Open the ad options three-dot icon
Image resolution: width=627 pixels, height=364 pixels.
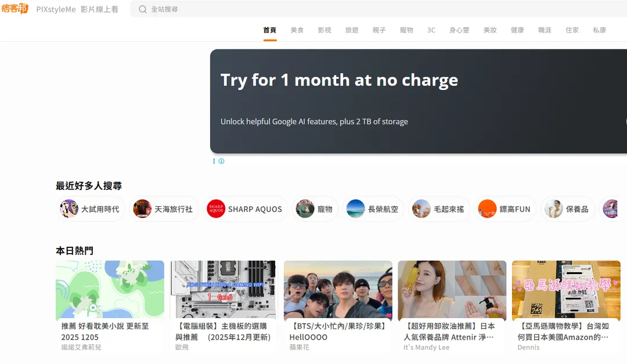coord(214,161)
